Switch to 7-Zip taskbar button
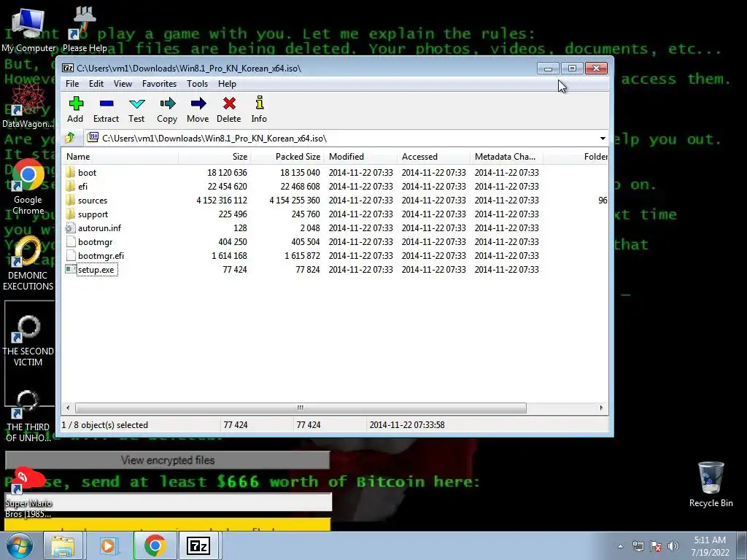The height and width of the screenshot is (560, 747). point(198,545)
